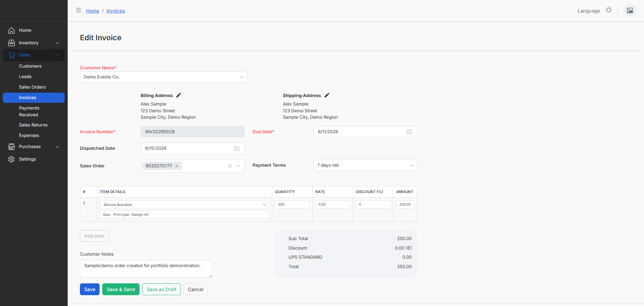This screenshot has width=644, height=306.
Task: Click the QUANTITY column header
Action: (285, 192)
